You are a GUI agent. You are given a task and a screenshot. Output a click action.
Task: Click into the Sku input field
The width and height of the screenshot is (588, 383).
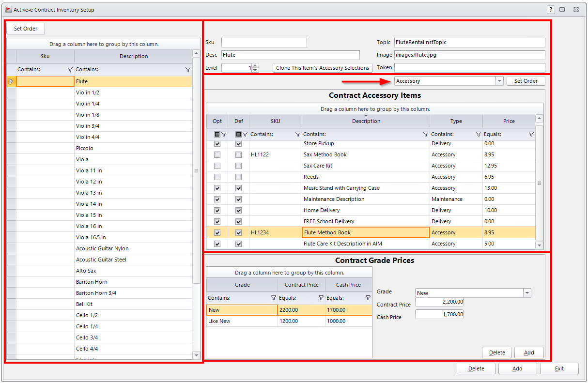point(264,43)
